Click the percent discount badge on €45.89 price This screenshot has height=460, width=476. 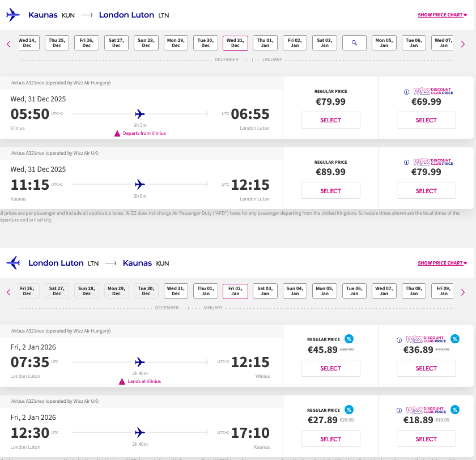point(349,339)
